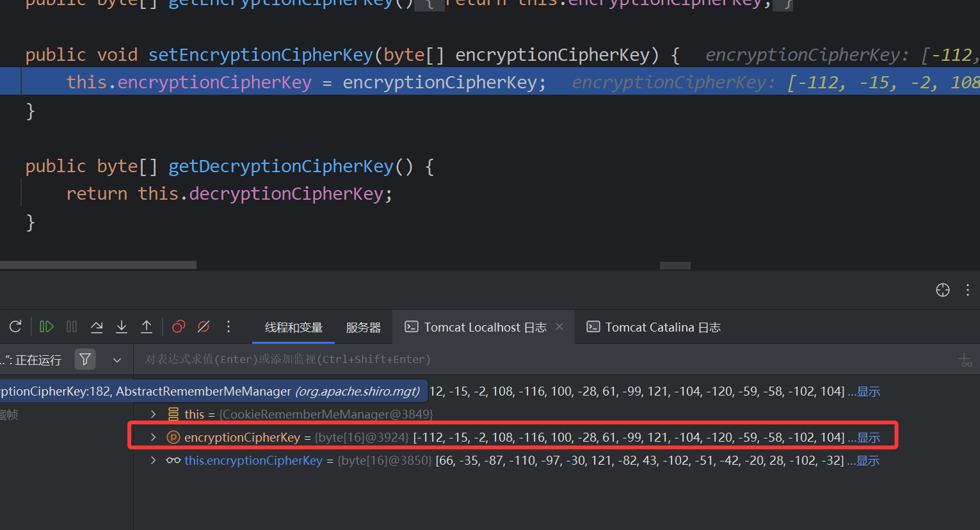Expand the 'this' variable node
The width and height of the screenshot is (980, 530).
click(x=153, y=414)
